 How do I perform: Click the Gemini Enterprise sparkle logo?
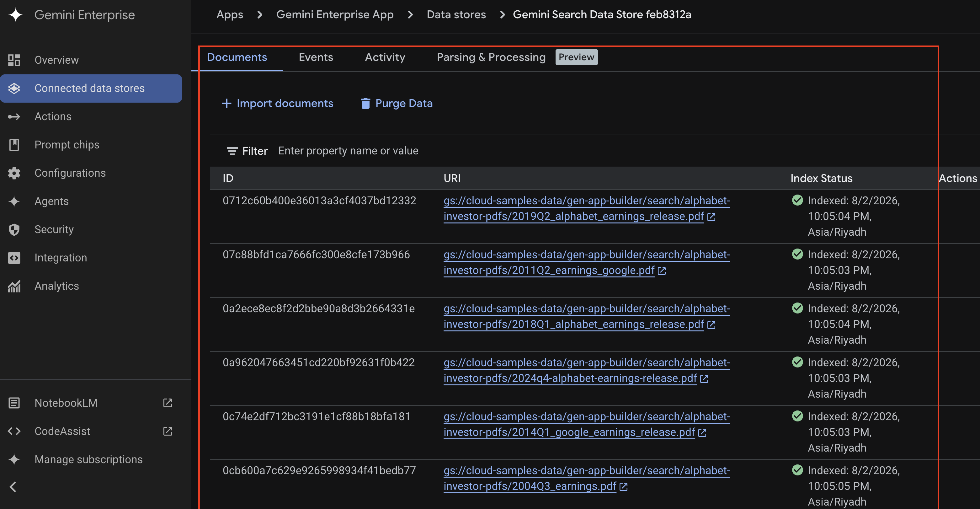16,15
